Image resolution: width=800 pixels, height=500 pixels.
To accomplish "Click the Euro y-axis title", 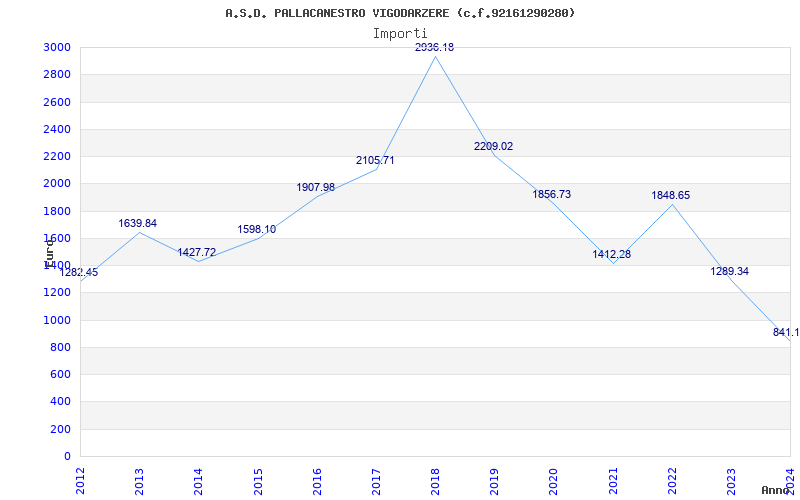I will pos(49,252).
